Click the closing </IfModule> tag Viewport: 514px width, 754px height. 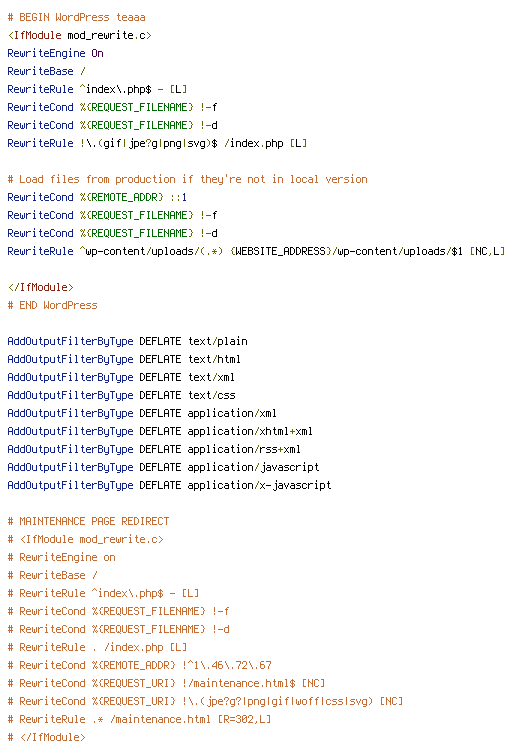point(40,287)
